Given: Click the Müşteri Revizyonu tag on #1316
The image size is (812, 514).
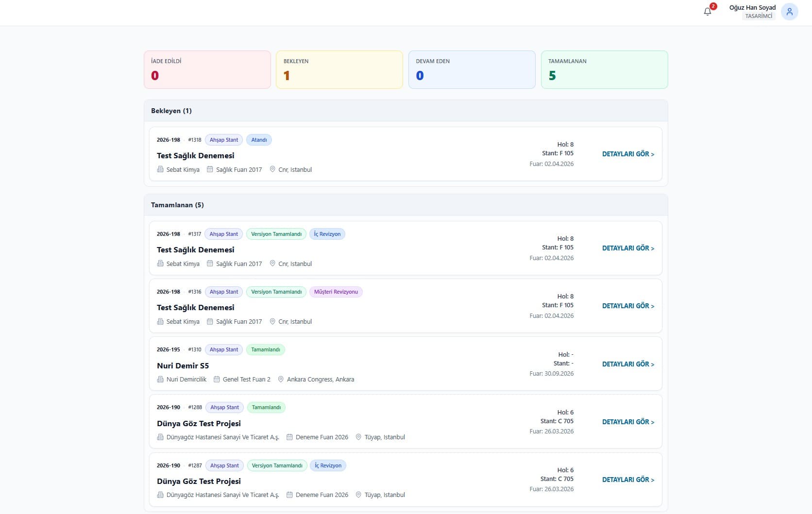Looking at the screenshot, I should (336, 292).
